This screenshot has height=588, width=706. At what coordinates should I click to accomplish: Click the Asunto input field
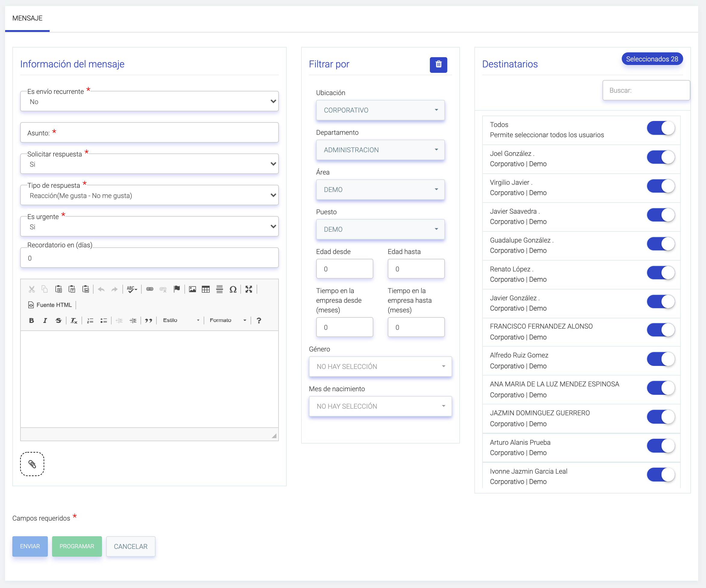(x=149, y=132)
